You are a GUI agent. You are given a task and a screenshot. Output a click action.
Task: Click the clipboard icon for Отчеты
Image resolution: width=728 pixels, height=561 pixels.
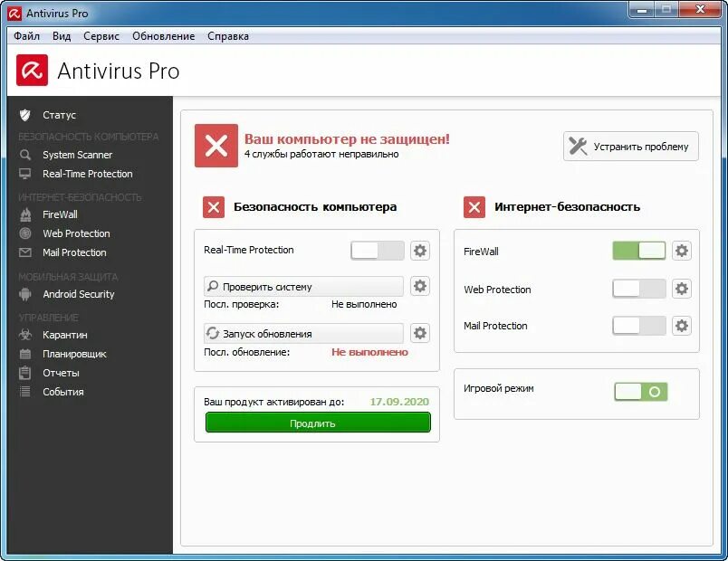25,373
